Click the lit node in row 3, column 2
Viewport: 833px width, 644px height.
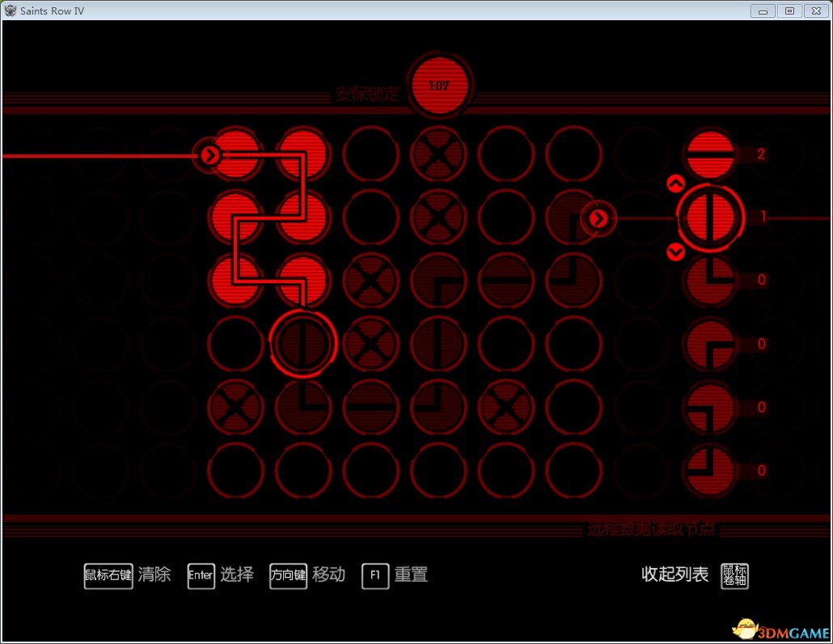pyautogui.click(x=303, y=281)
